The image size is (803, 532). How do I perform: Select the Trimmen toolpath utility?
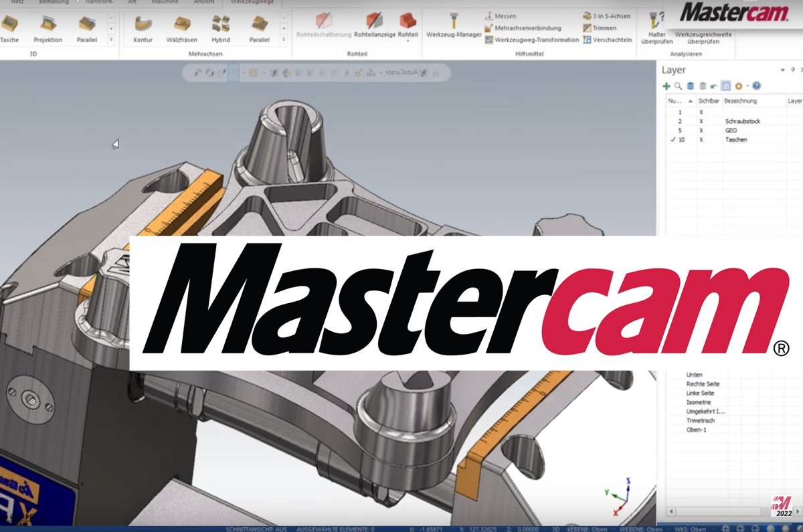click(x=600, y=28)
